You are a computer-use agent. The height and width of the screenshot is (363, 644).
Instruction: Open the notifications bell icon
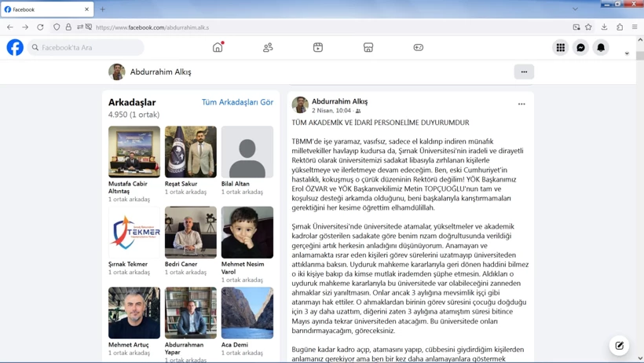601,48
